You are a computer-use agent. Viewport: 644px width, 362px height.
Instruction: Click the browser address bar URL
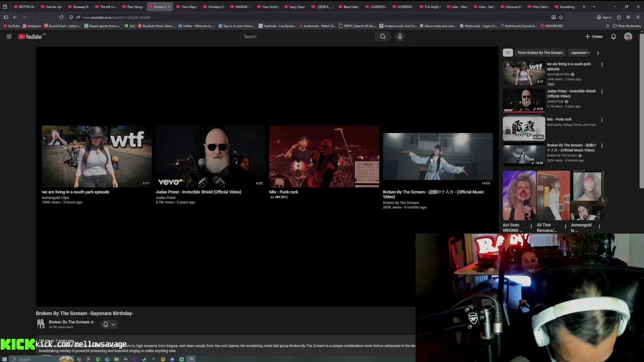[117, 17]
